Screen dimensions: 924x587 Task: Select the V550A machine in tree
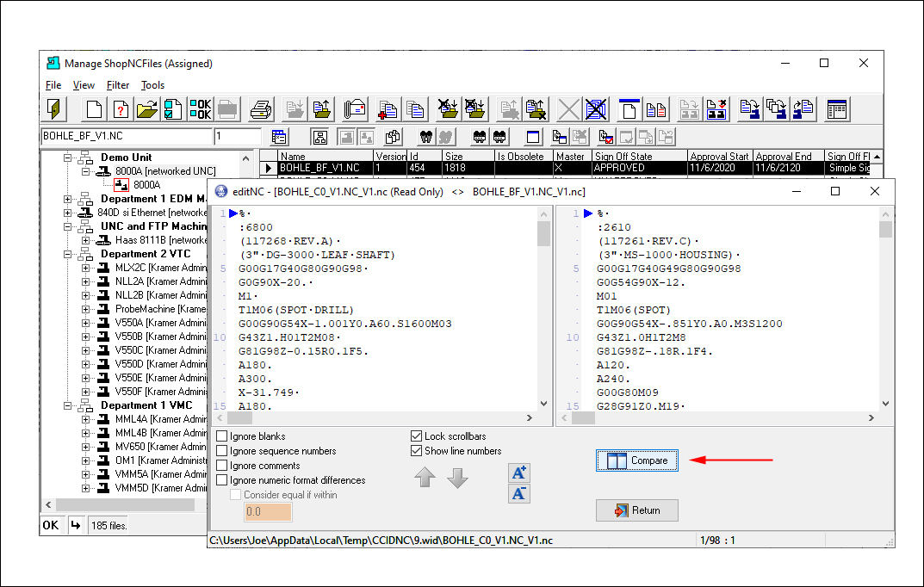[161, 323]
